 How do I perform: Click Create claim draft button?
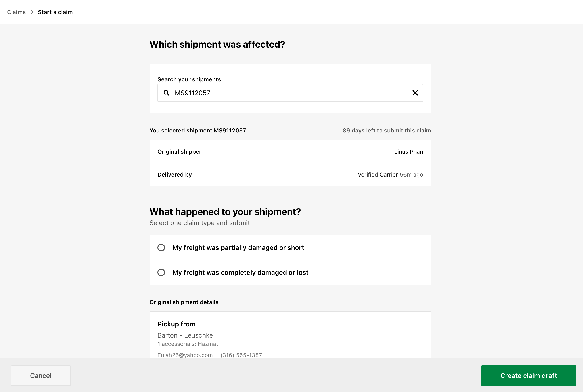(x=529, y=376)
